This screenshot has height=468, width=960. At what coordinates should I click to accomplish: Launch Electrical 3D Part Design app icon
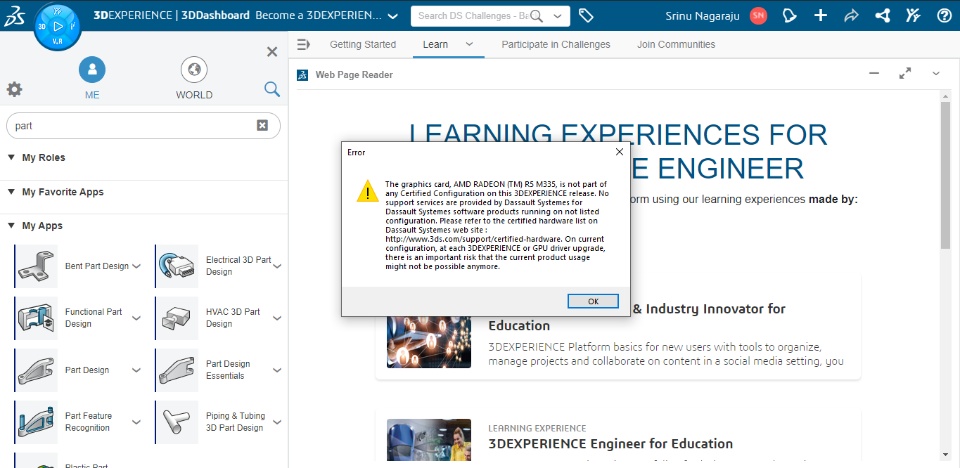177,266
